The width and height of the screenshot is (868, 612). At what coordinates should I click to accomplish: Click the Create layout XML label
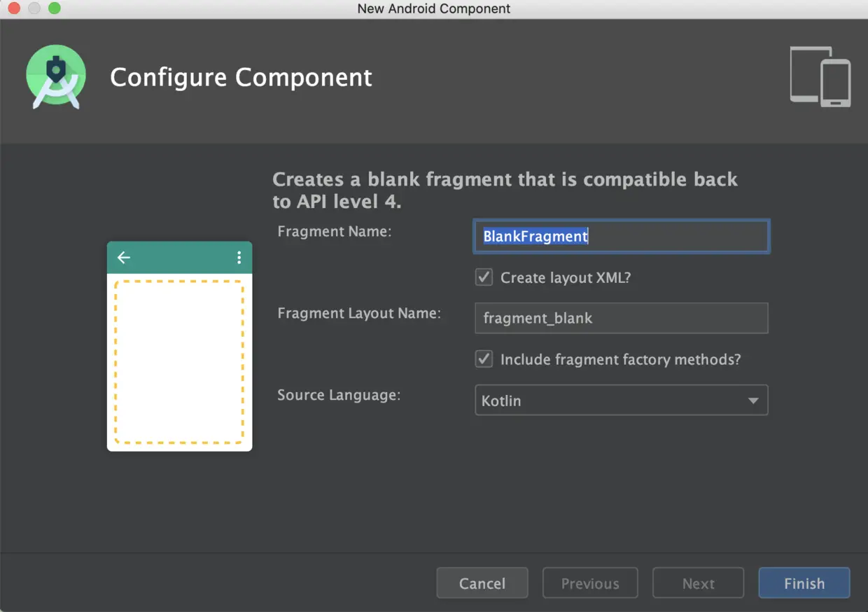(x=566, y=278)
